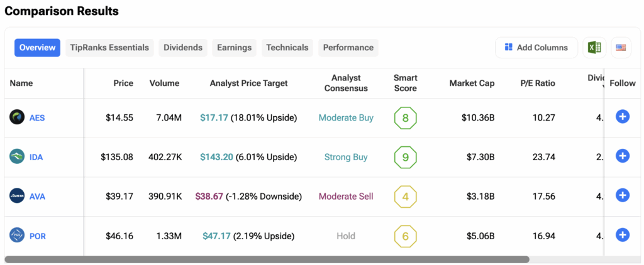Sort by the Market Cap column header
The width and height of the screenshot is (644, 265).
point(472,83)
